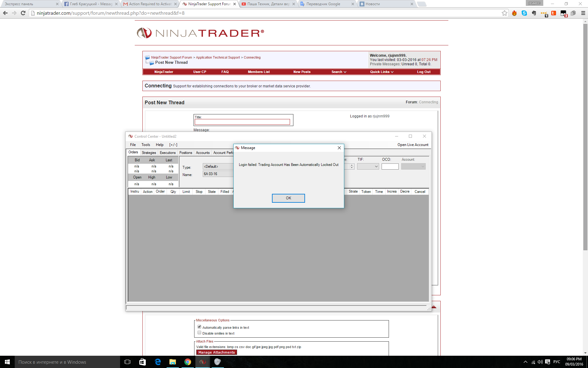Image resolution: width=588 pixels, height=368 pixels.
Task: Click the Chrome hamburger menu icon
Action: (583, 13)
